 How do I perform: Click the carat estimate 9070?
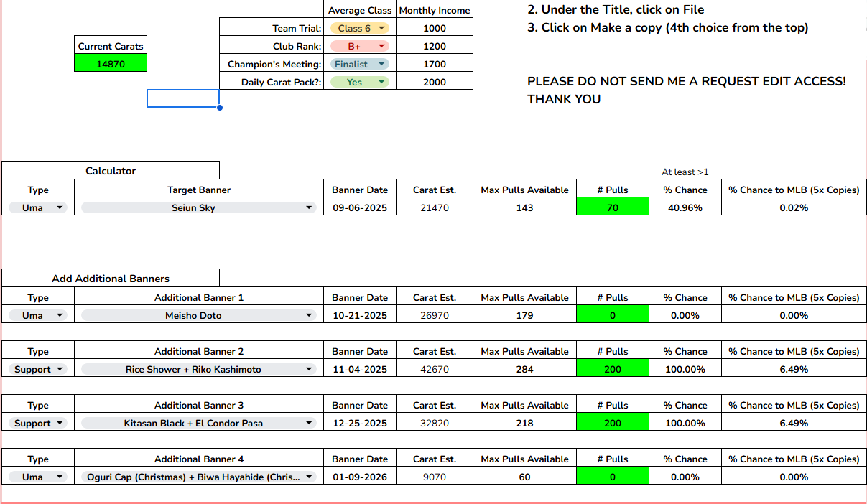click(x=435, y=477)
